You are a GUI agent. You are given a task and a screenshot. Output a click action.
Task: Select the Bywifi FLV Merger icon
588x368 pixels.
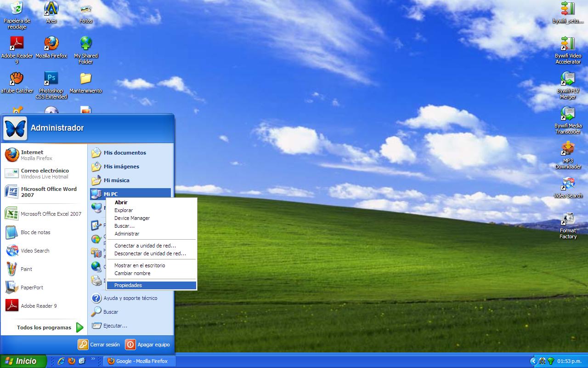click(x=568, y=86)
